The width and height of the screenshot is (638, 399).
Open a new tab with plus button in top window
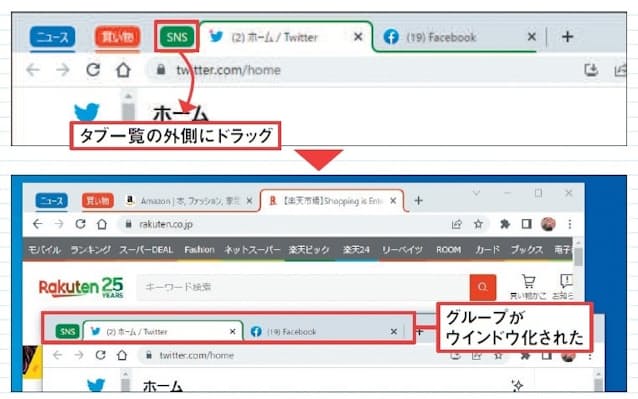tap(568, 37)
